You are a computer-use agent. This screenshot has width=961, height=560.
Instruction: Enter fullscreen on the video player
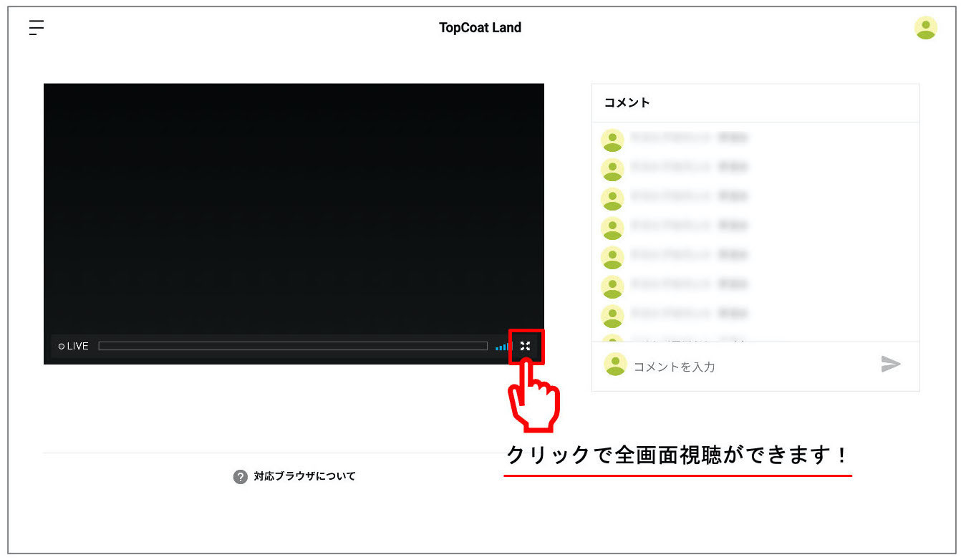point(526,346)
